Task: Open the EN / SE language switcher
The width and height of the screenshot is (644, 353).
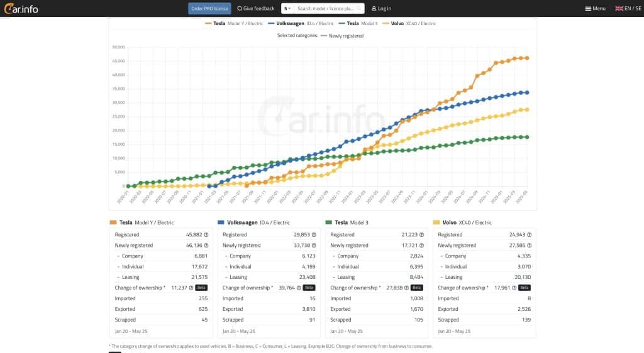Action: tap(628, 8)
